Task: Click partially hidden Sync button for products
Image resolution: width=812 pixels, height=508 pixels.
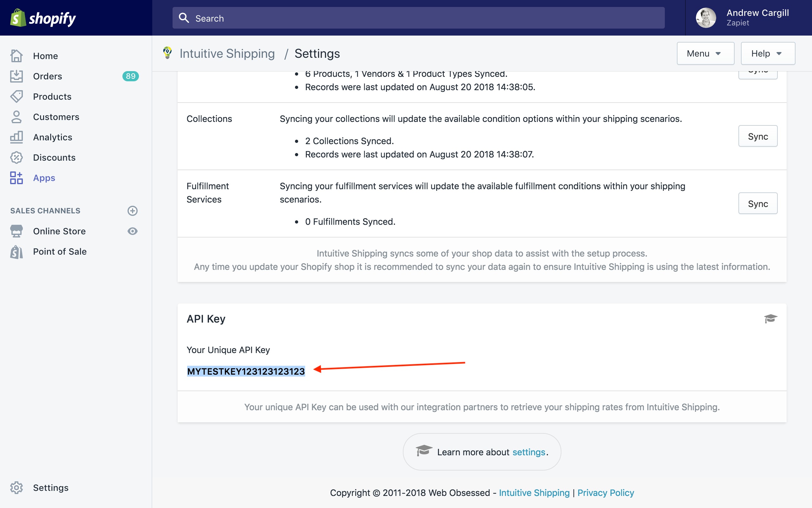Action: (758, 75)
